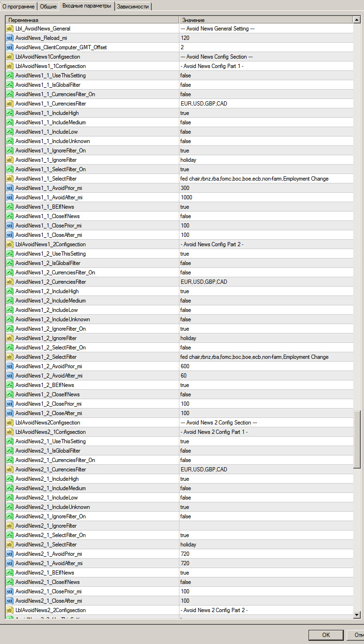
Task: Confirm settings with the OK button
Action: coord(326,635)
